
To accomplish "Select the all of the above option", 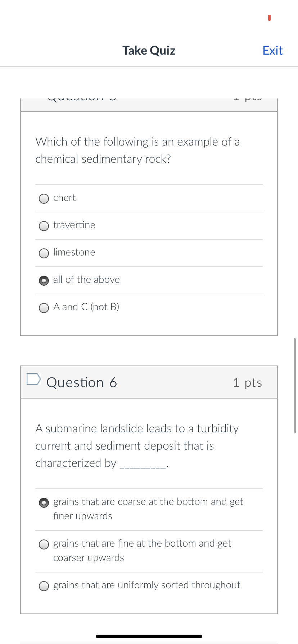I will [x=44, y=281].
